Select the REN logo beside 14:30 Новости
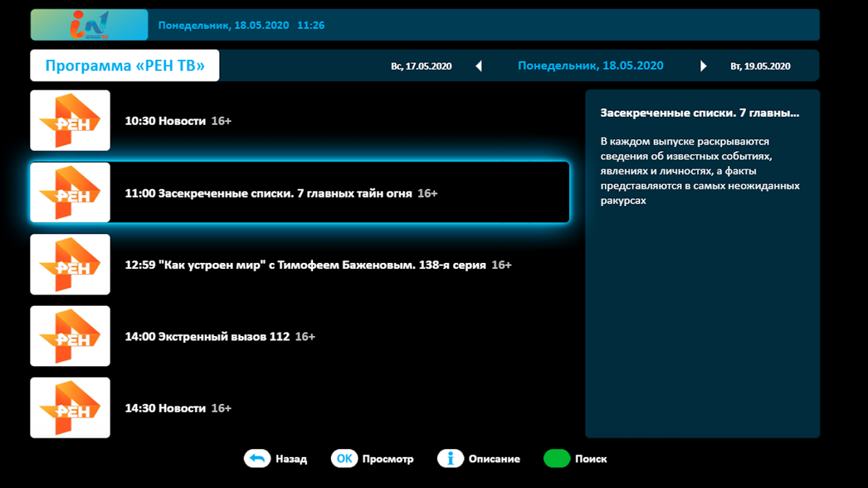The image size is (868, 488). click(x=70, y=407)
